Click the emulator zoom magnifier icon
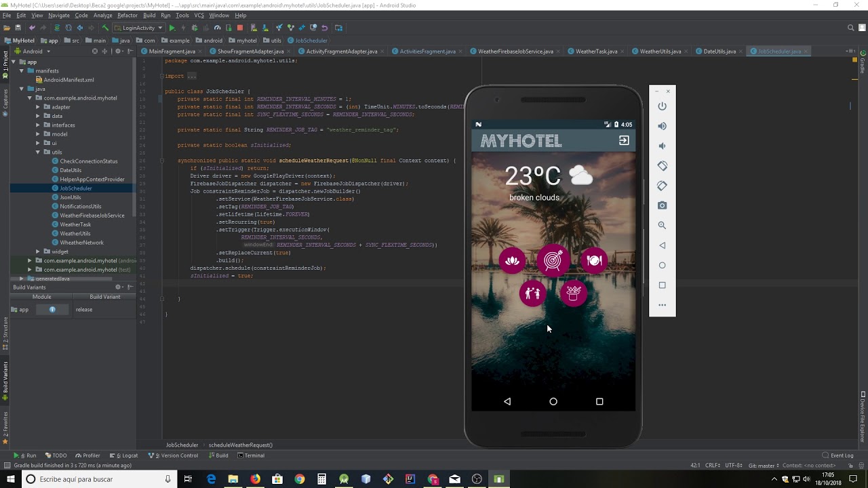 tap(663, 225)
